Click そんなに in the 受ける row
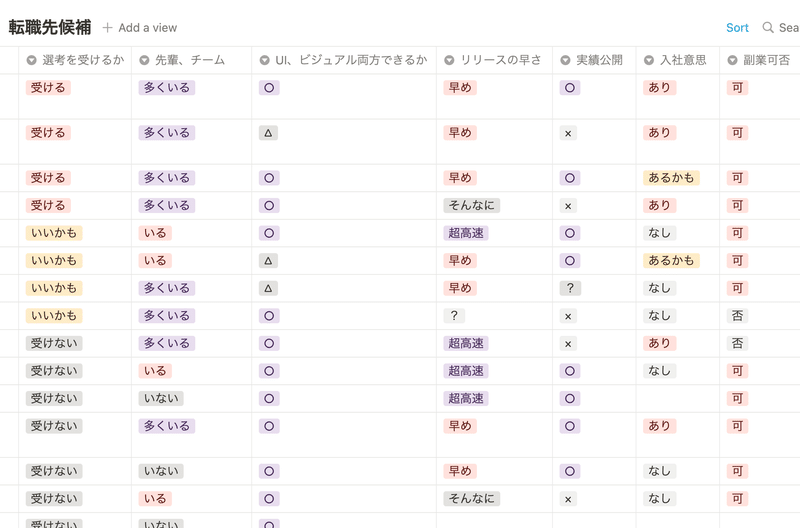Viewport: 800px width, 528px height. [x=471, y=206]
